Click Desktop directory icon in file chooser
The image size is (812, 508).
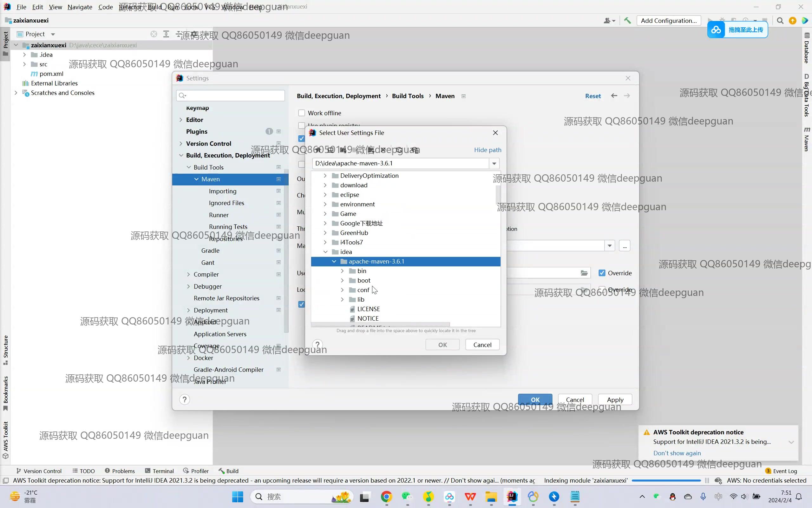click(x=331, y=150)
